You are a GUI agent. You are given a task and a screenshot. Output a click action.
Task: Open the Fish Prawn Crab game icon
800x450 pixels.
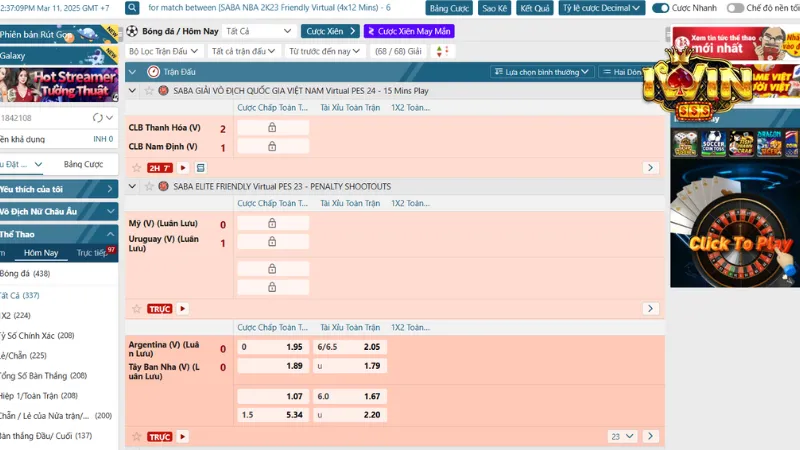click(741, 143)
